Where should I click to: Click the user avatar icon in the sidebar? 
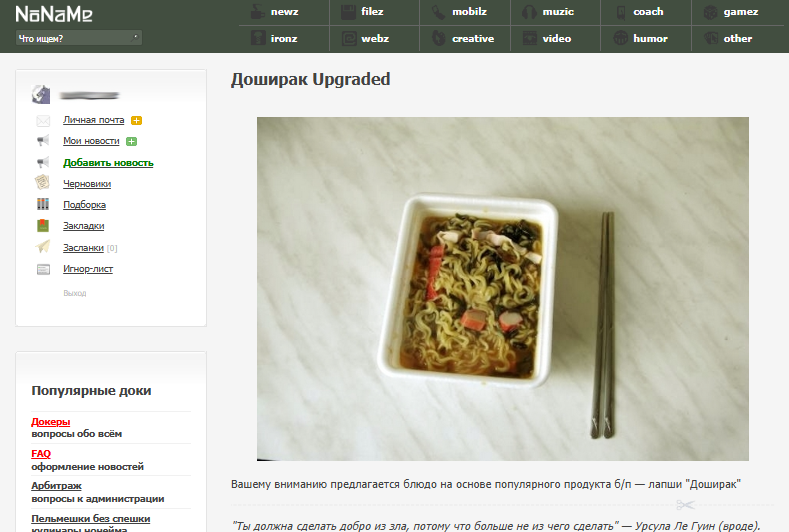pos(41,95)
